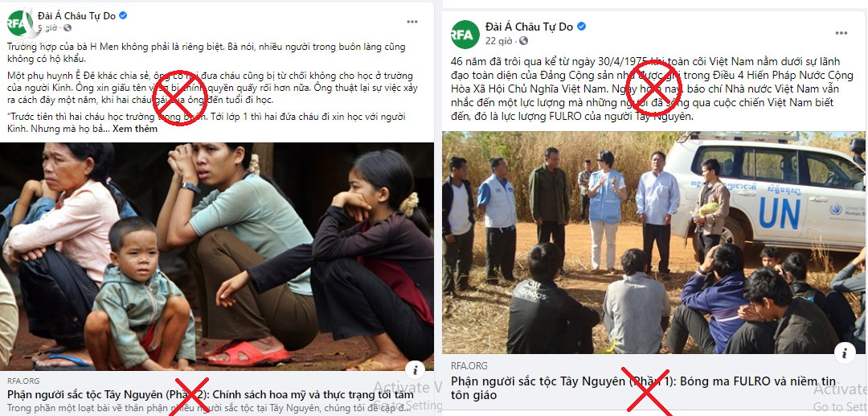Open the article headline Phận người sắc tộc Phần 2

point(211,394)
